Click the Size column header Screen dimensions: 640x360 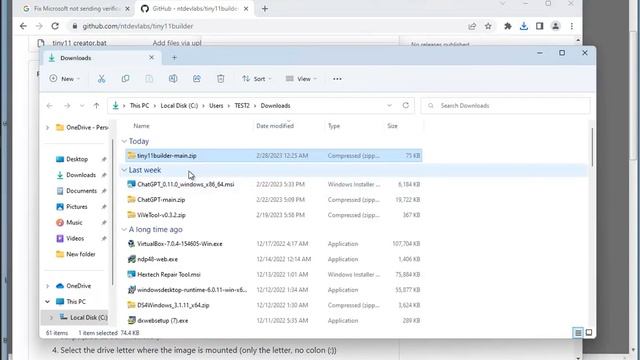tap(392, 126)
